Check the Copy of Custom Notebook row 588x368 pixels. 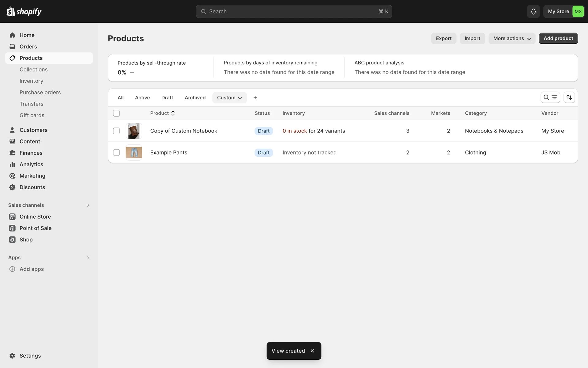click(x=116, y=131)
